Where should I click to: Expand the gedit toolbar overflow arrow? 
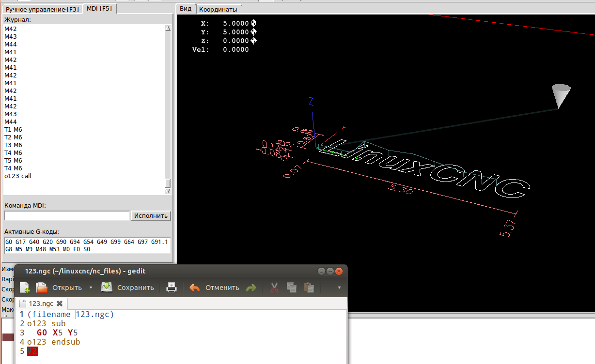tap(339, 288)
